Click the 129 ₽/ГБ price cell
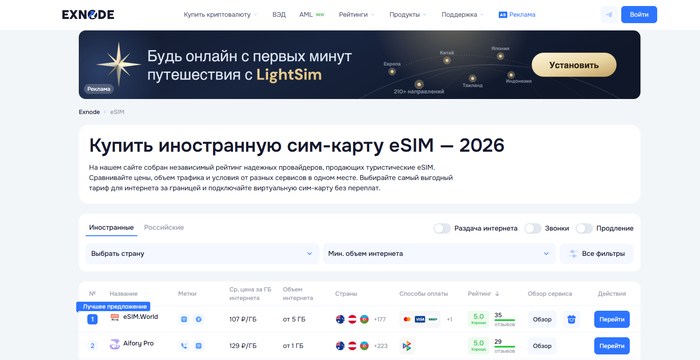This screenshot has height=360, width=700. click(243, 346)
